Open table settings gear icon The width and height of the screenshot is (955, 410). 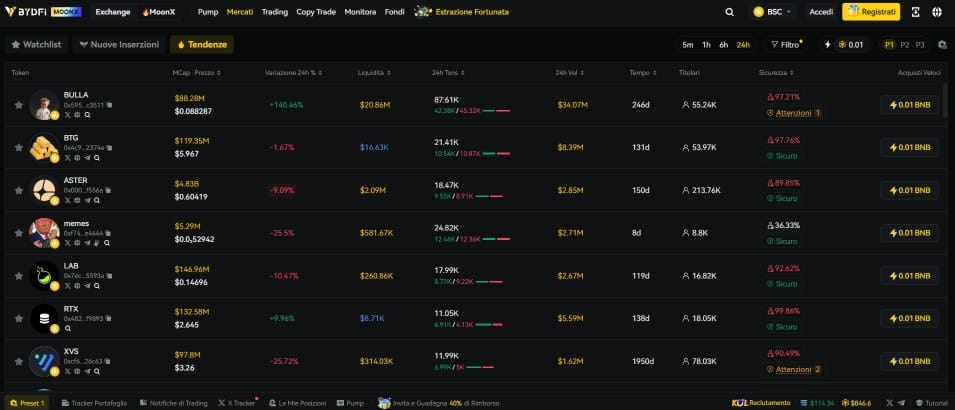942,45
